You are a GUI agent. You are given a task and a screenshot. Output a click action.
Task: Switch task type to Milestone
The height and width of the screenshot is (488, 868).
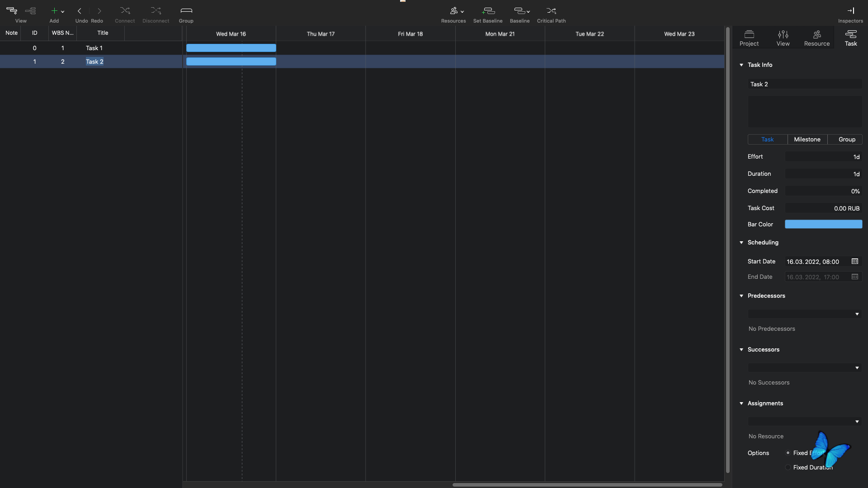807,140
